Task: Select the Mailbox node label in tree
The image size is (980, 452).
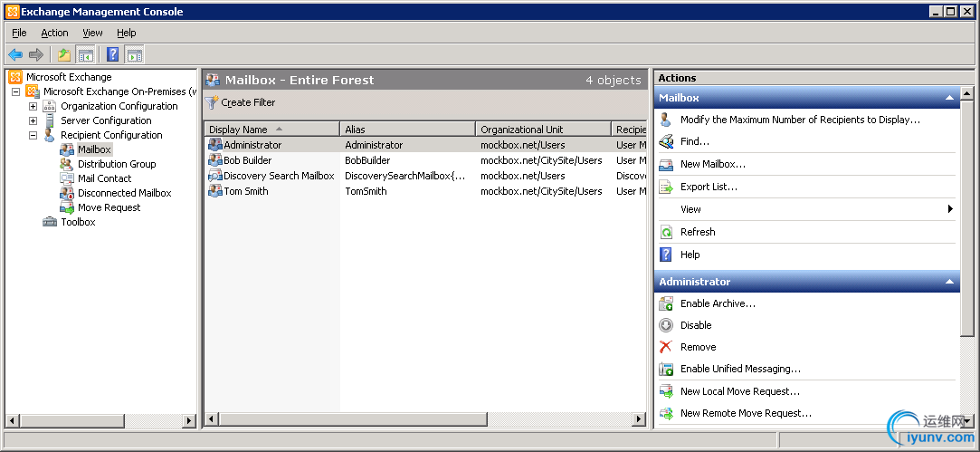Action: pyautogui.click(x=94, y=149)
